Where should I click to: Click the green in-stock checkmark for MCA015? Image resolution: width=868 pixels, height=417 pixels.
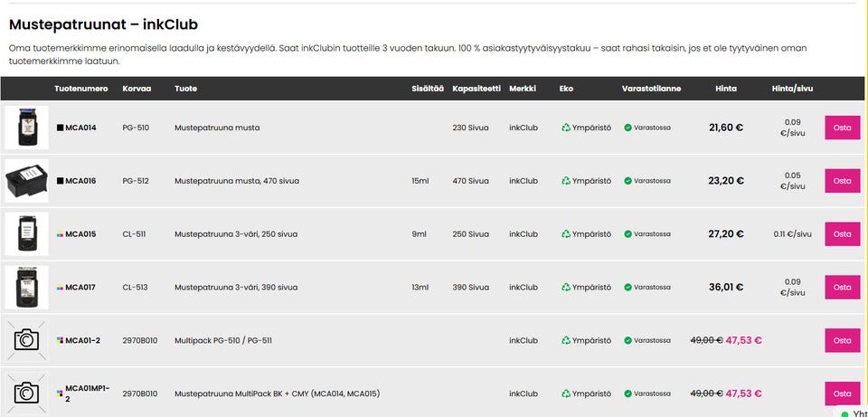click(x=627, y=233)
